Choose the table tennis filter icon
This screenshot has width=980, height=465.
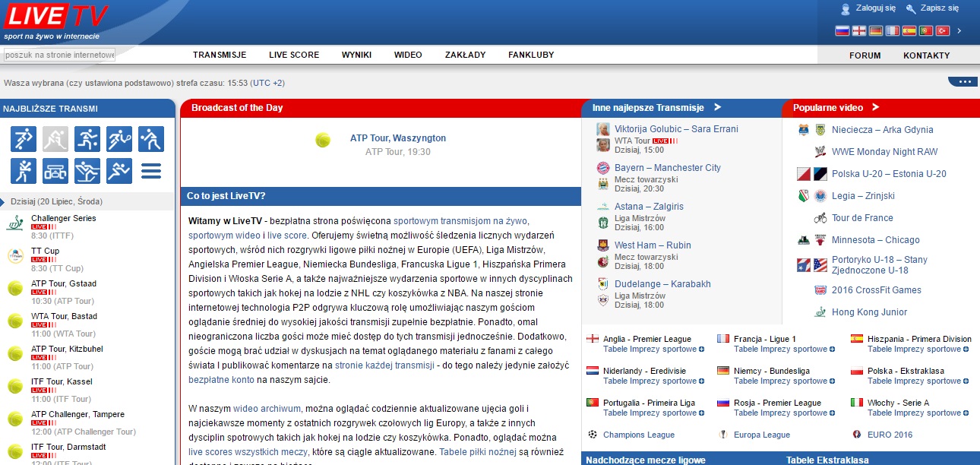pos(151,139)
